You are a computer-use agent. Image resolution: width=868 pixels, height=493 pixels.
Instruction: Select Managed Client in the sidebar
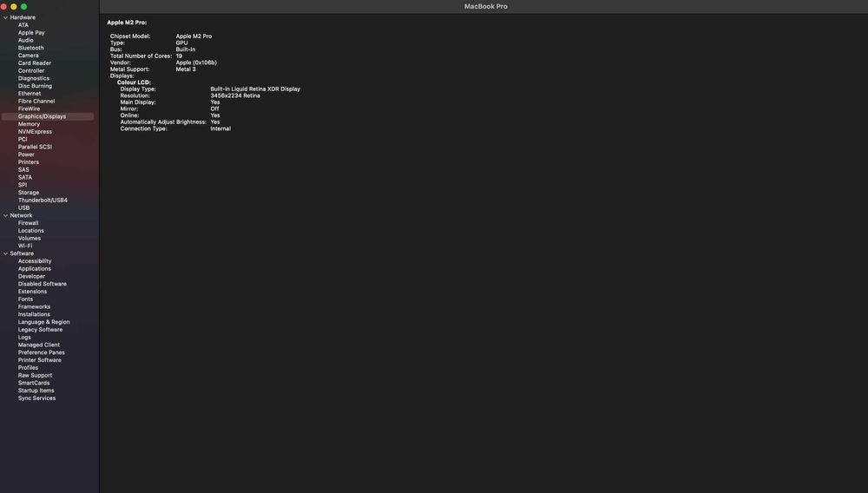(x=39, y=345)
